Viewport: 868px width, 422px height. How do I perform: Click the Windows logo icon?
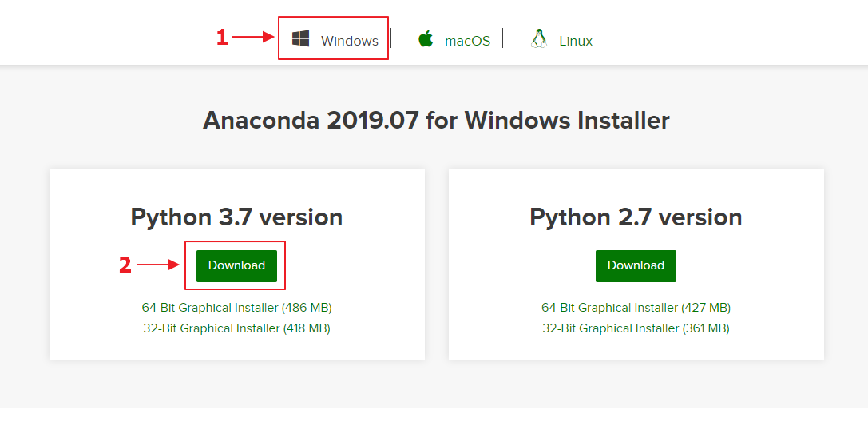(x=300, y=39)
